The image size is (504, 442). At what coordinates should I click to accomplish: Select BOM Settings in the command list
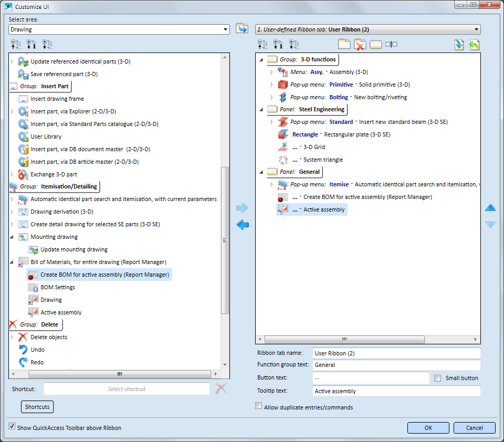58,287
